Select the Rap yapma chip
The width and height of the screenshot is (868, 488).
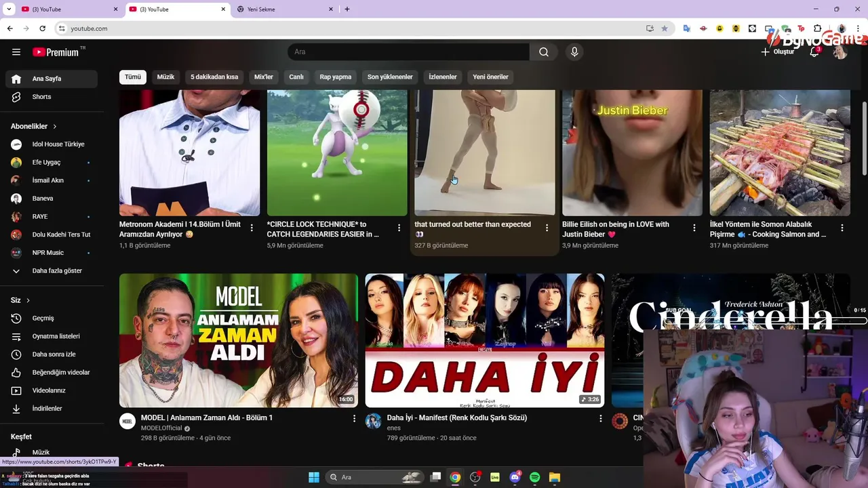click(x=336, y=77)
